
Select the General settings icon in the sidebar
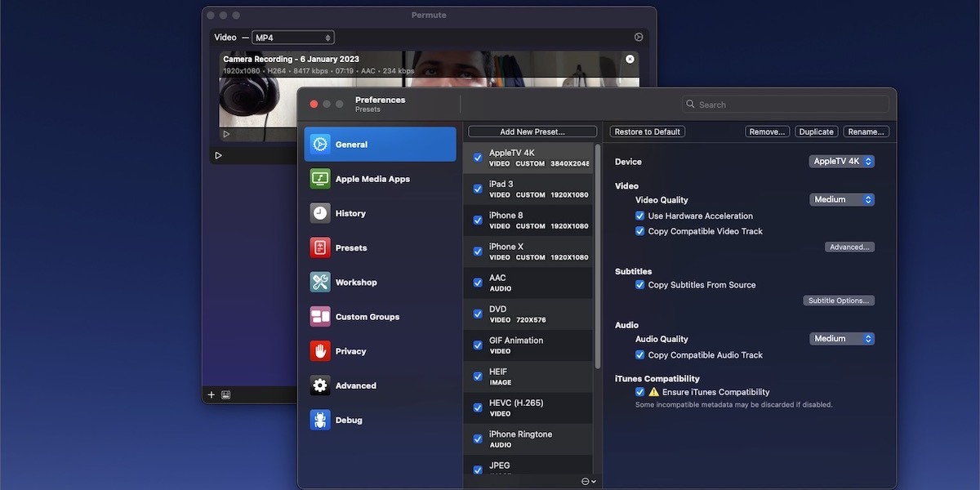click(319, 144)
